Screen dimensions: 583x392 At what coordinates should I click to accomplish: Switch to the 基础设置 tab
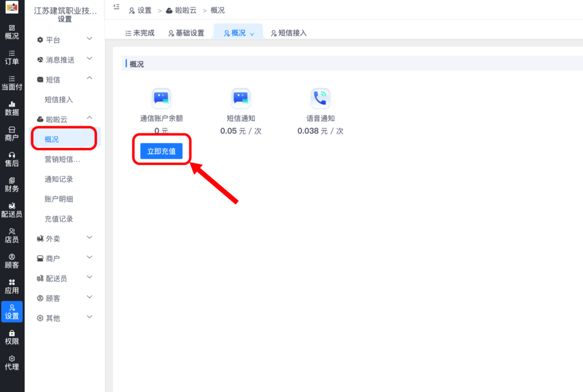pos(188,32)
